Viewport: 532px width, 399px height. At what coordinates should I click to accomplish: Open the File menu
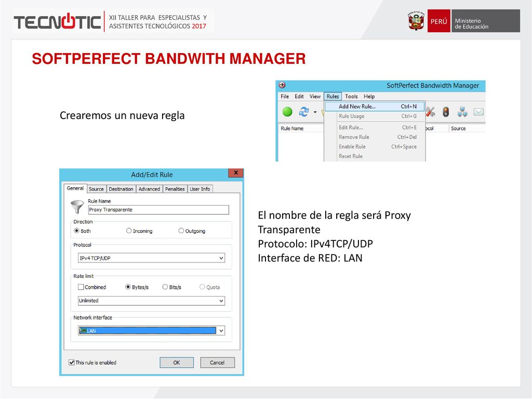285,96
